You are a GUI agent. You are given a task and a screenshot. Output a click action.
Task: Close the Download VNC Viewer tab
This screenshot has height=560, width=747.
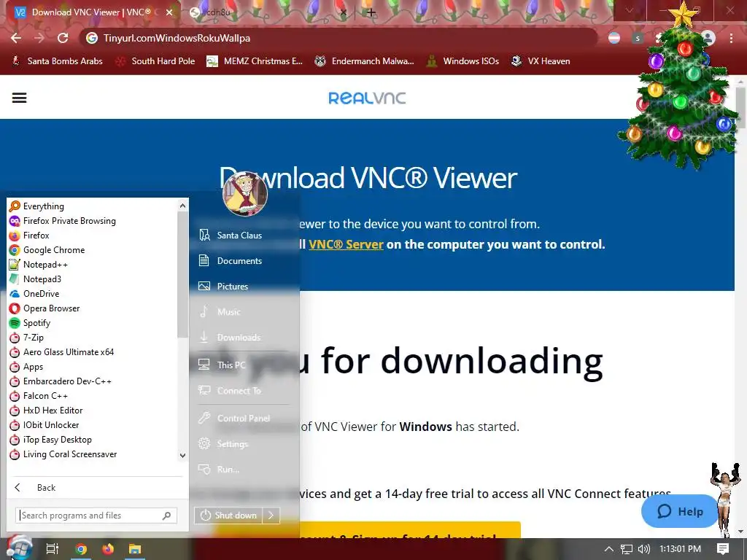(169, 12)
